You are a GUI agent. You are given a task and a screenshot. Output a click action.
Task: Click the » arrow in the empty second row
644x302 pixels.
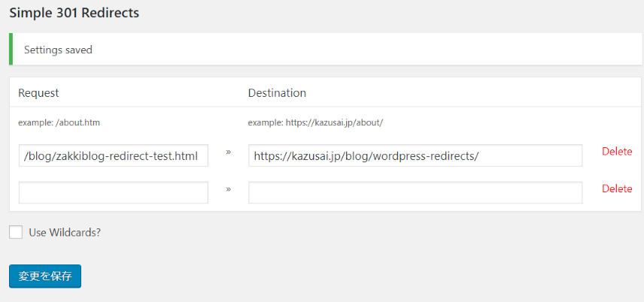(228, 189)
